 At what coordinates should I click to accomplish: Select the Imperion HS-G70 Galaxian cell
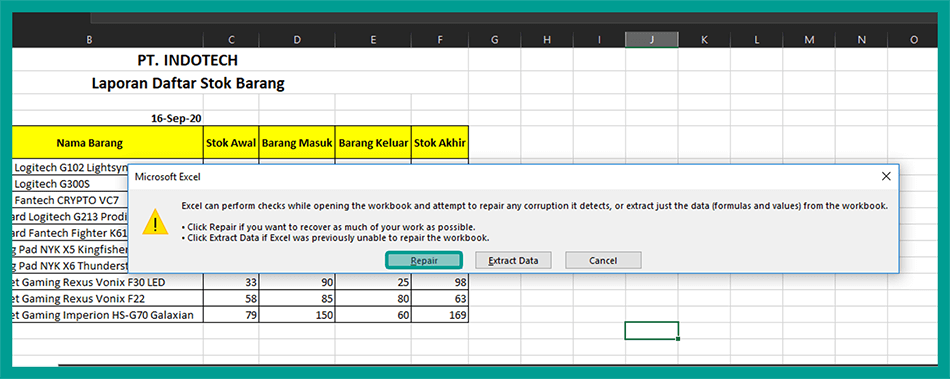pyautogui.click(x=107, y=315)
